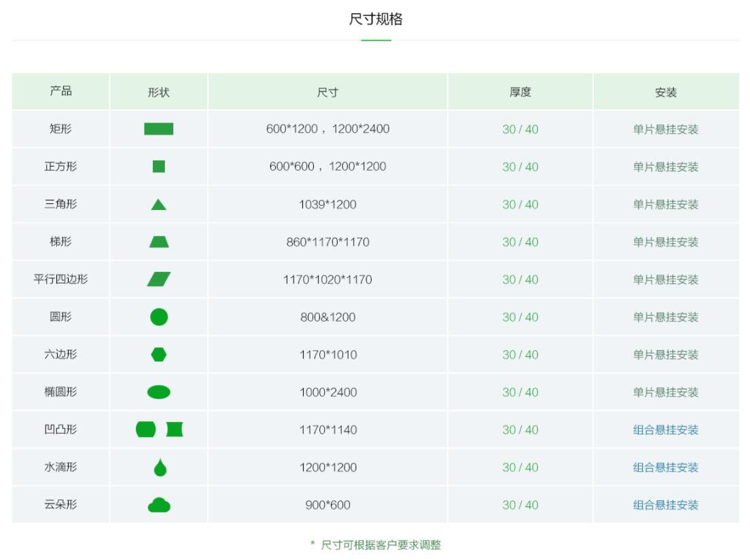Select the green cloud shape icon
Viewport: 750px width, 560px height.
tap(159, 505)
